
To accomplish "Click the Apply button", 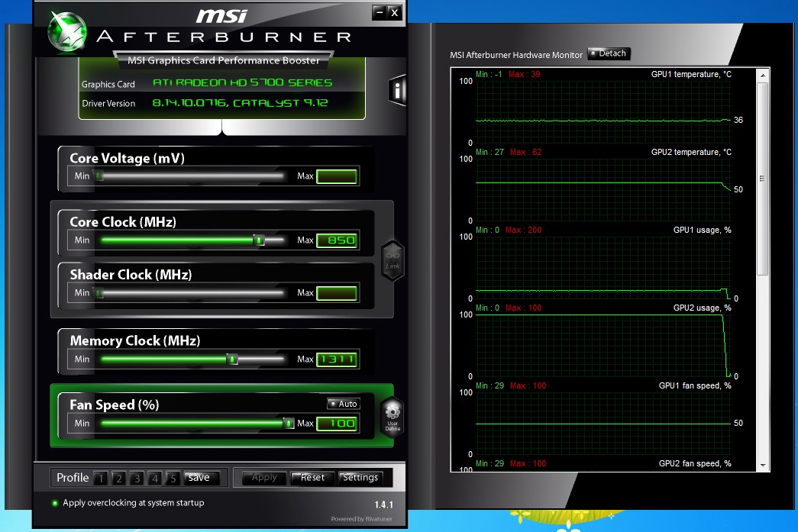I will (264, 478).
